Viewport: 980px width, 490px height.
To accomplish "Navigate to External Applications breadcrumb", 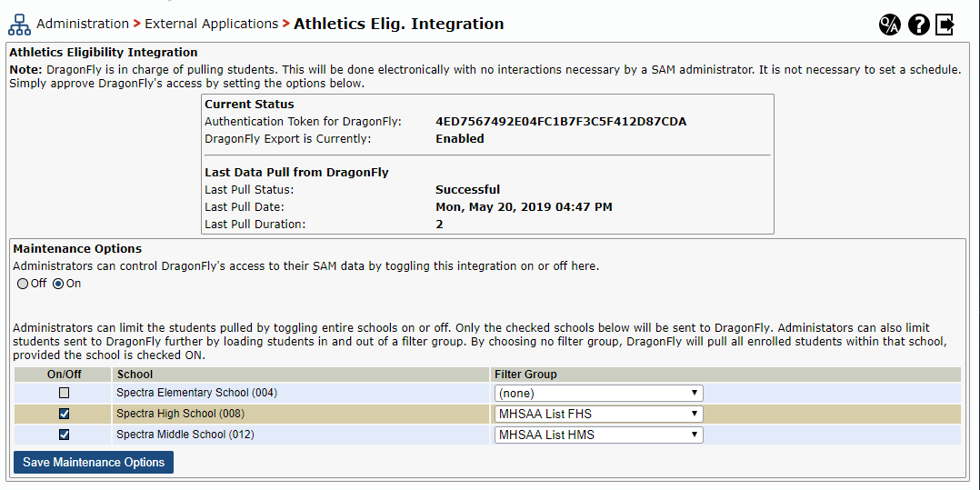I will pos(211,24).
